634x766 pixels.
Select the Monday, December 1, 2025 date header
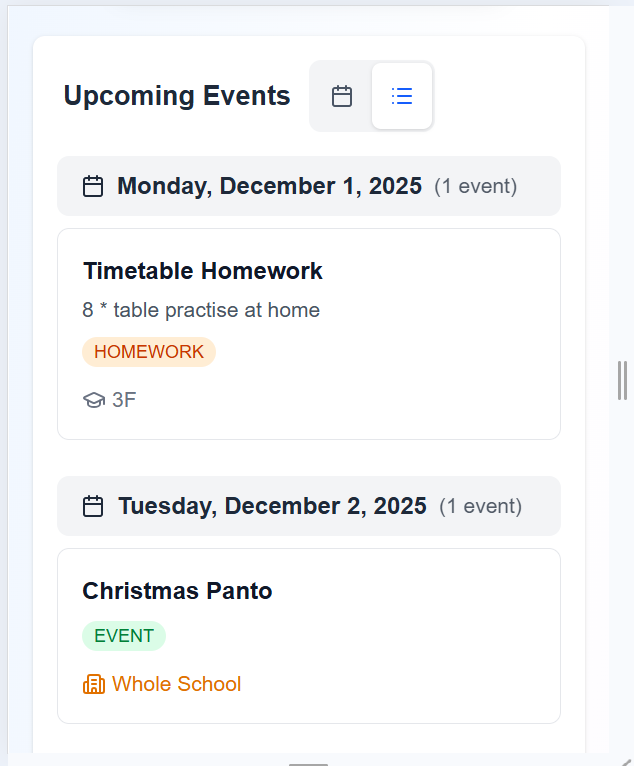(269, 186)
